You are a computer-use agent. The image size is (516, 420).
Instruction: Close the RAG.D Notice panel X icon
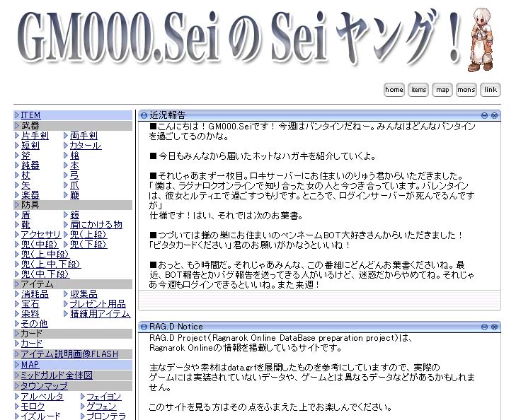click(x=494, y=327)
